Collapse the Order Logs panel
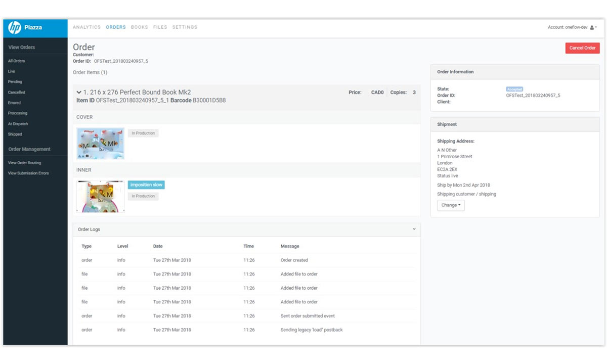The width and height of the screenshot is (607, 364). (414, 230)
